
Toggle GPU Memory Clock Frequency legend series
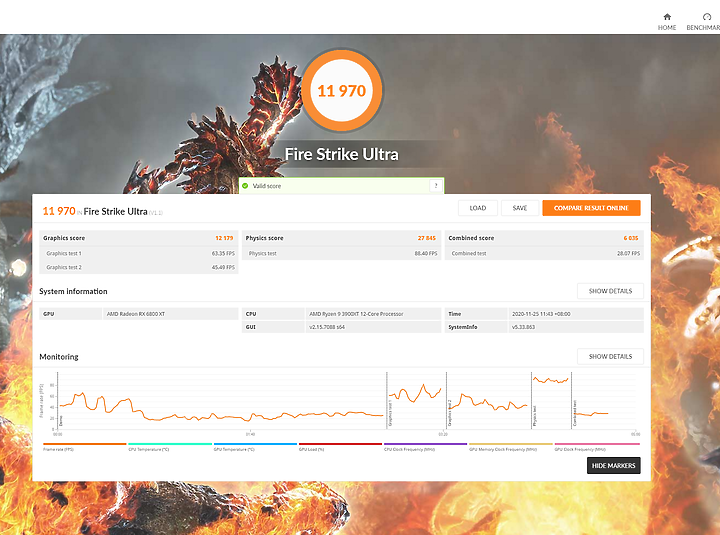click(511, 447)
